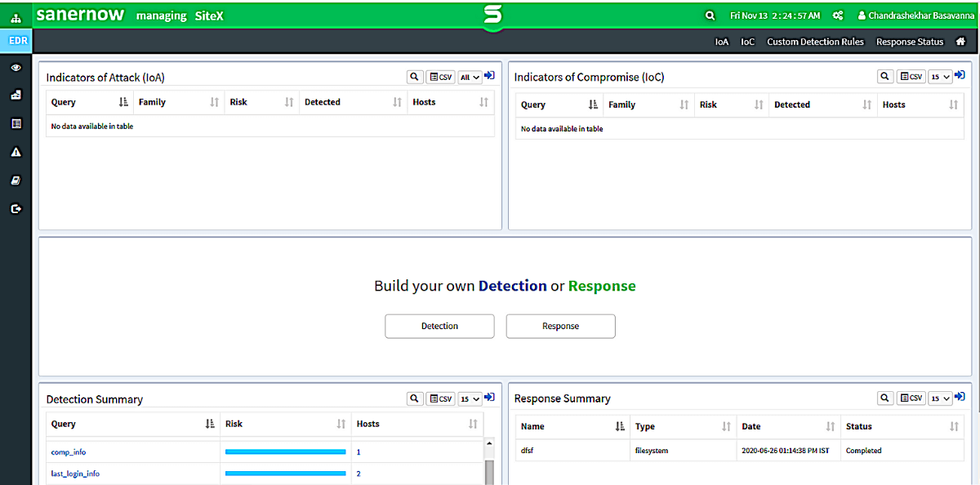980x485 pixels.
Task: Click hosts count 2 for last_login_info
Action: pos(359,474)
